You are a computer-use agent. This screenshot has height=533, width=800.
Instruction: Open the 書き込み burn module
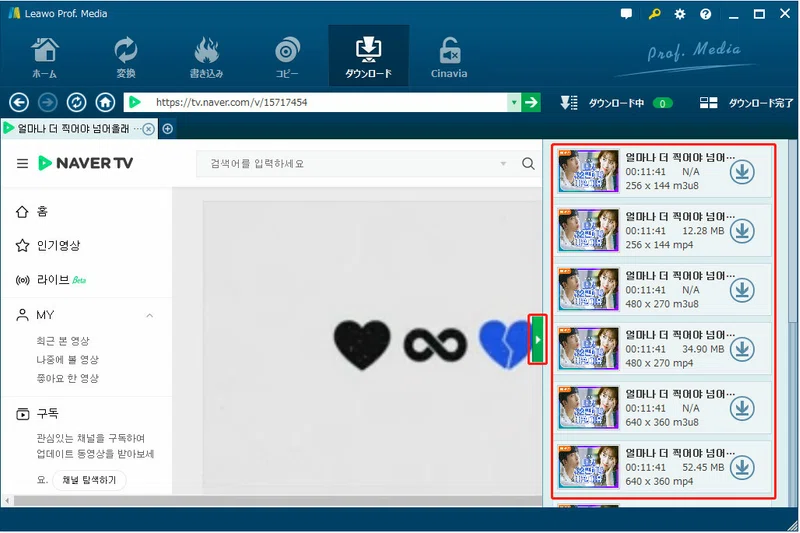tap(206, 57)
